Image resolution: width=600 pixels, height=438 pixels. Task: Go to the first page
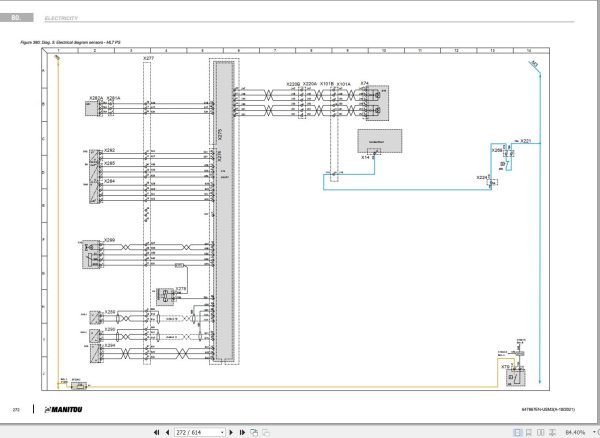coord(157,432)
